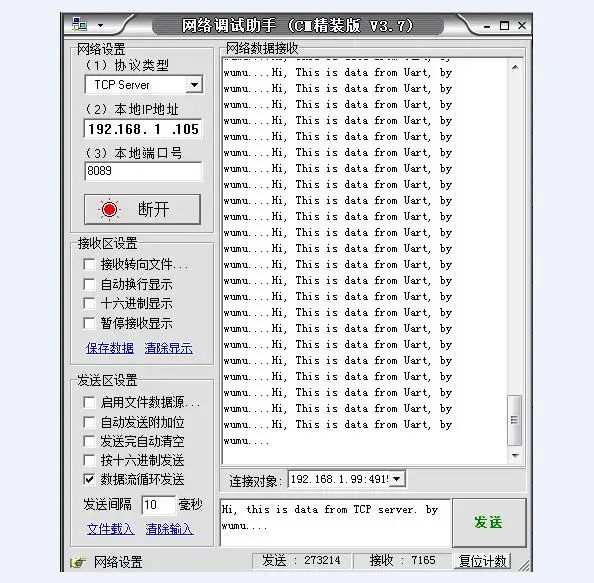Click the 文件载入 link
Image resolution: width=594 pixels, height=583 pixels.
tap(110, 529)
